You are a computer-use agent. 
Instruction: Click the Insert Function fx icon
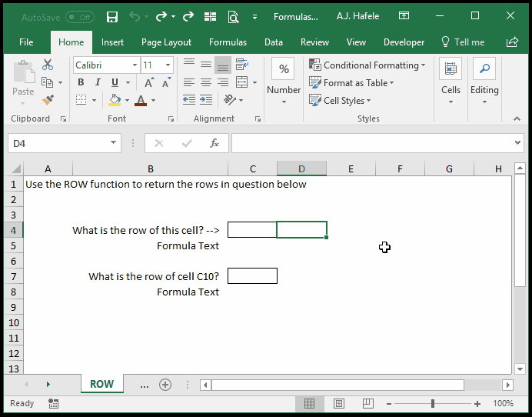(x=214, y=143)
